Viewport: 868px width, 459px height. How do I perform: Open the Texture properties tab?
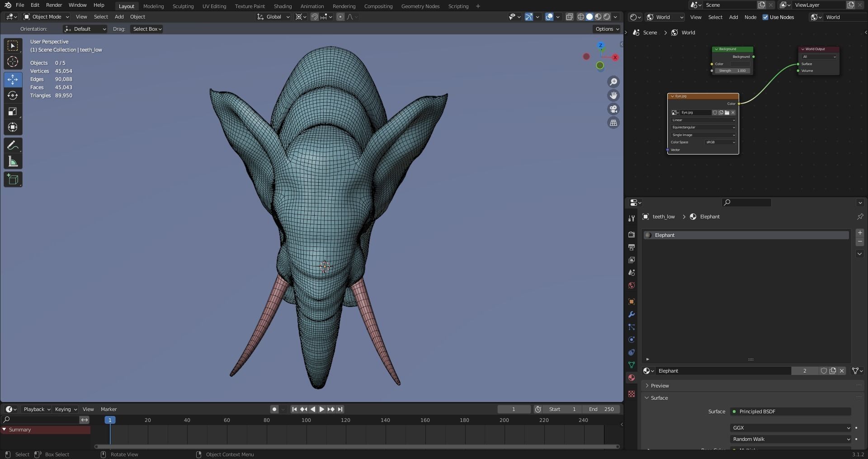632,394
